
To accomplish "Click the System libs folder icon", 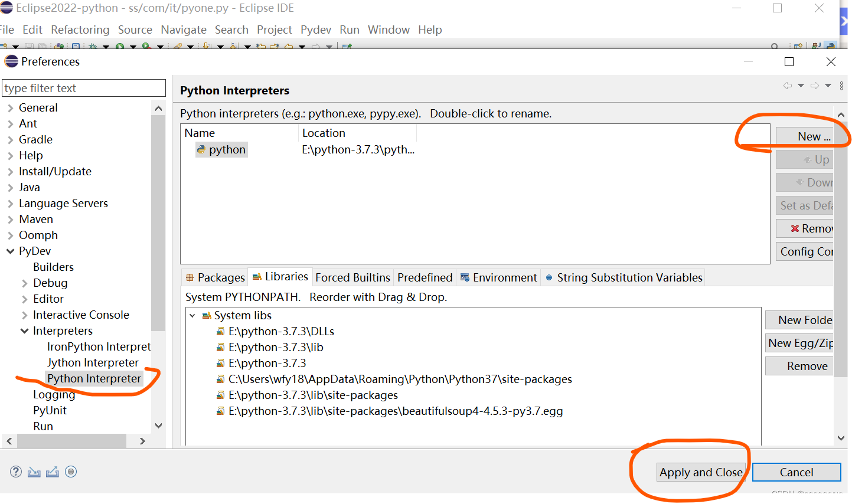I will click(x=207, y=316).
